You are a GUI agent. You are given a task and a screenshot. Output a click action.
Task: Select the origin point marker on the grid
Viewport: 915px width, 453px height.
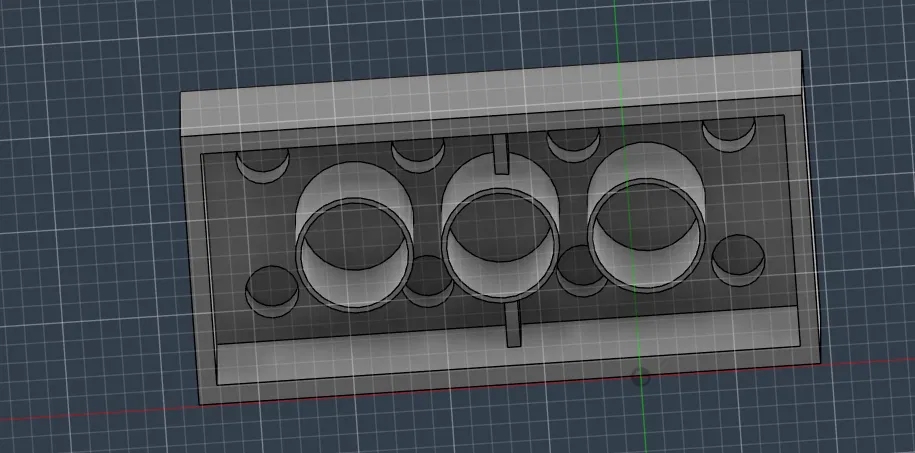(641, 377)
